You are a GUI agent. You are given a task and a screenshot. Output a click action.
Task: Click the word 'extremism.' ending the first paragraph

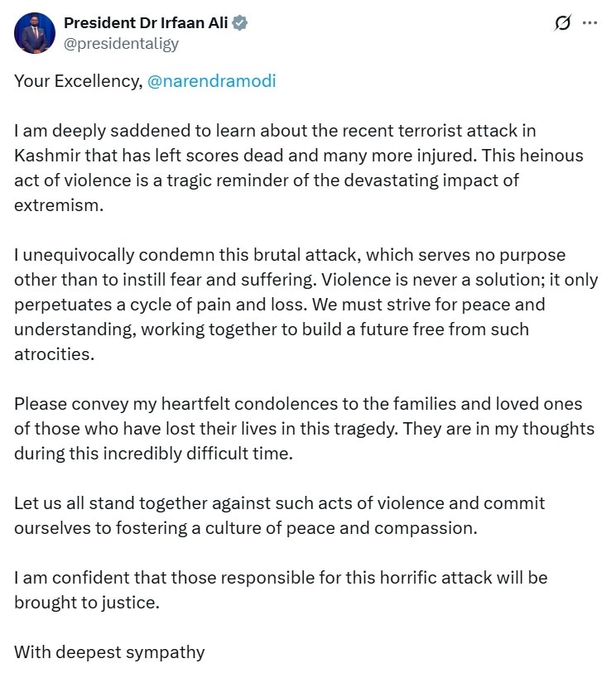58,205
